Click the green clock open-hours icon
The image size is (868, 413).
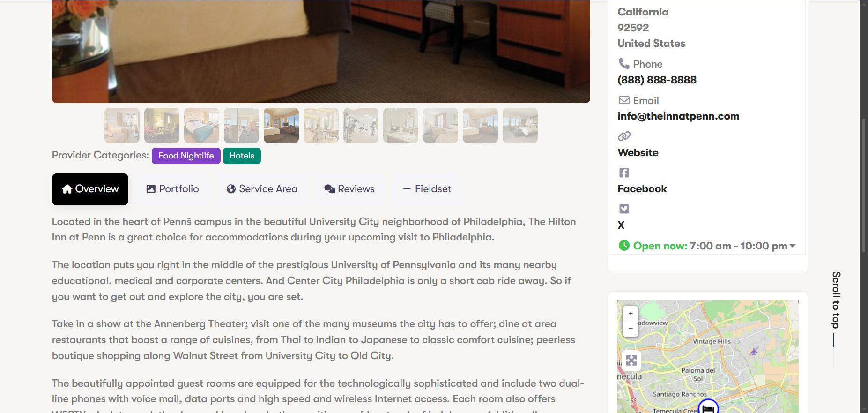624,245
